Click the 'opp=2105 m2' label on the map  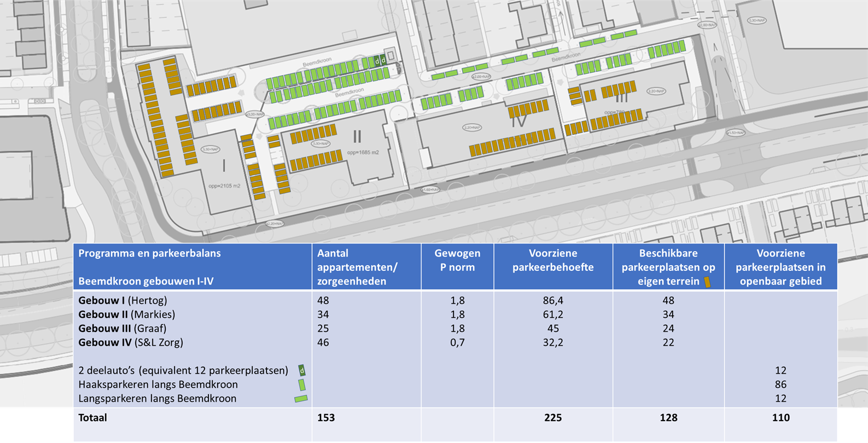point(224,186)
